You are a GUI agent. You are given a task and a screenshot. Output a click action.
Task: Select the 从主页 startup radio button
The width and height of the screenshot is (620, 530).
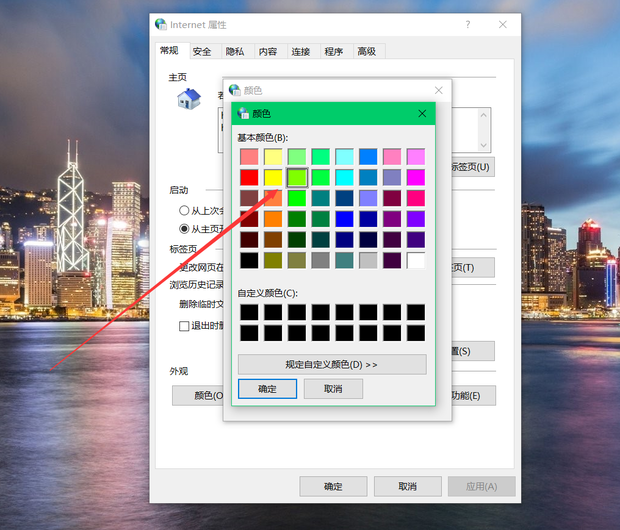coord(184,229)
